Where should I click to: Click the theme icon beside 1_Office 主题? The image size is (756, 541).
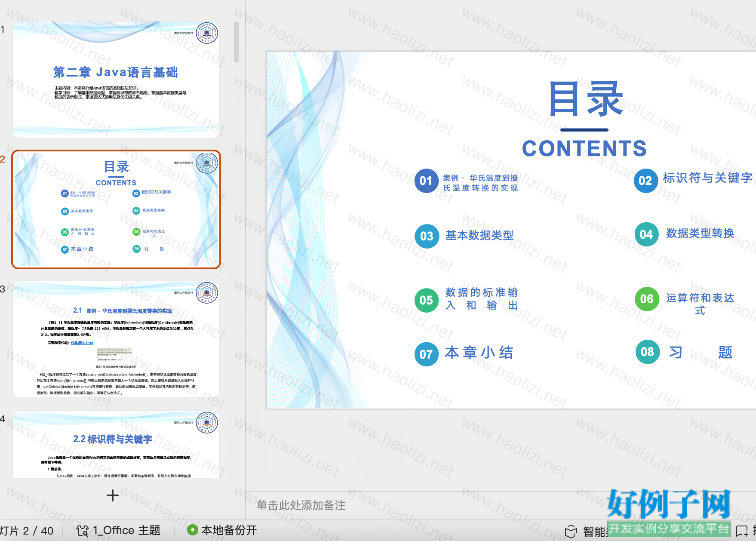[x=82, y=531]
